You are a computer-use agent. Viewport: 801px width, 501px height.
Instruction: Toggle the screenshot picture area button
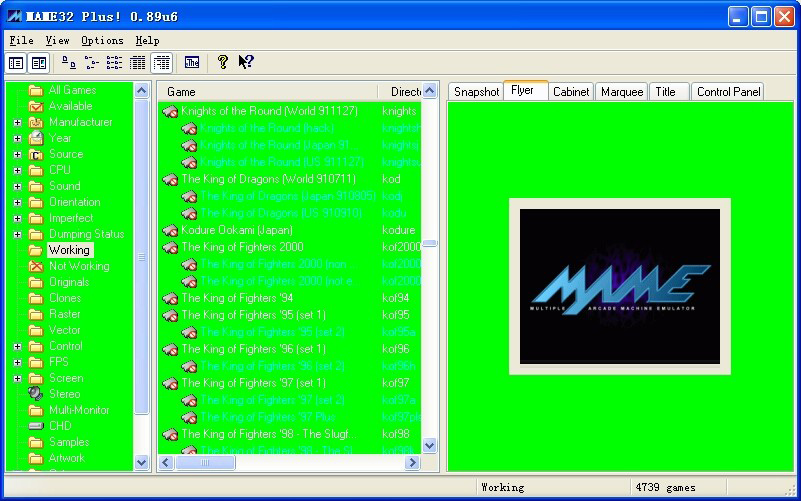pos(38,63)
